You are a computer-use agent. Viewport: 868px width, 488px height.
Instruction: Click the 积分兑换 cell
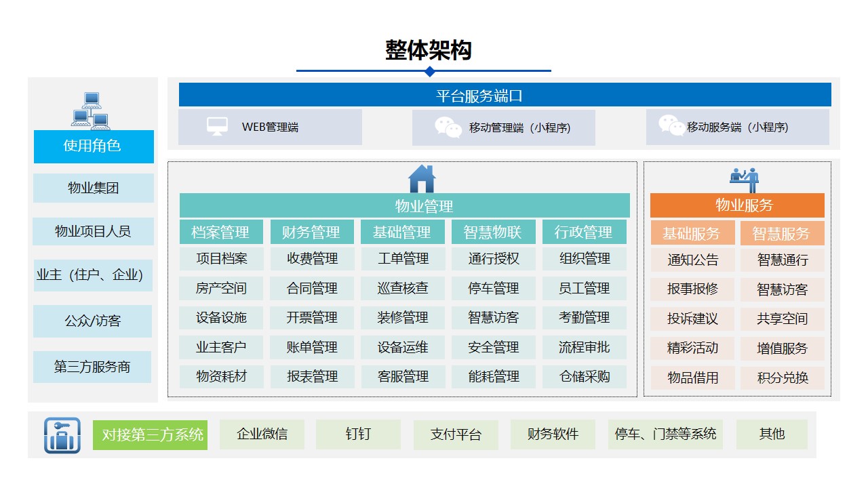[x=783, y=378]
